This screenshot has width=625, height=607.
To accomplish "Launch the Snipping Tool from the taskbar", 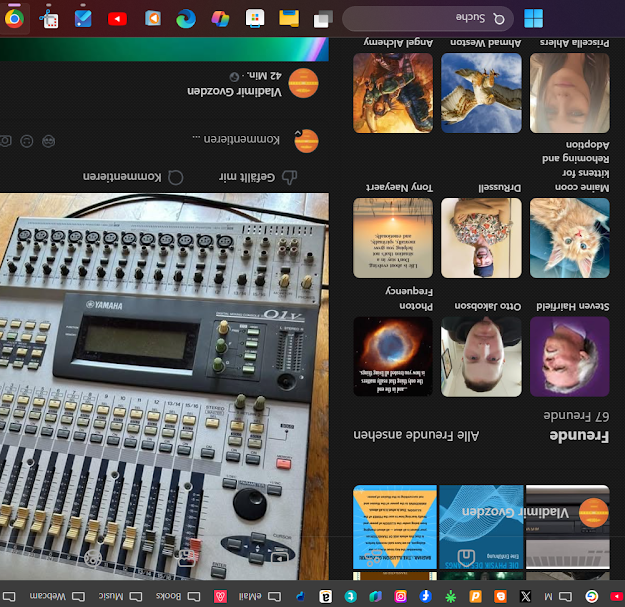I will [x=49, y=18].
